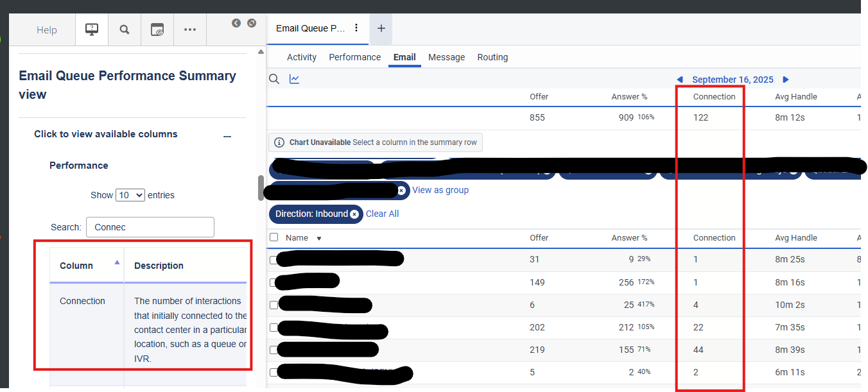Click the lower table Offer column header

coord(539,237)
